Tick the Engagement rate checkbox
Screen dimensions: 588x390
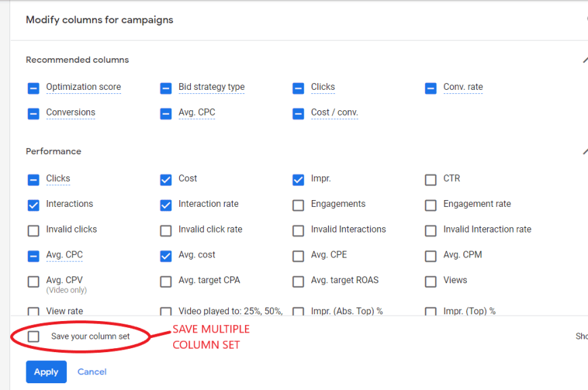[x=430, y=205]
